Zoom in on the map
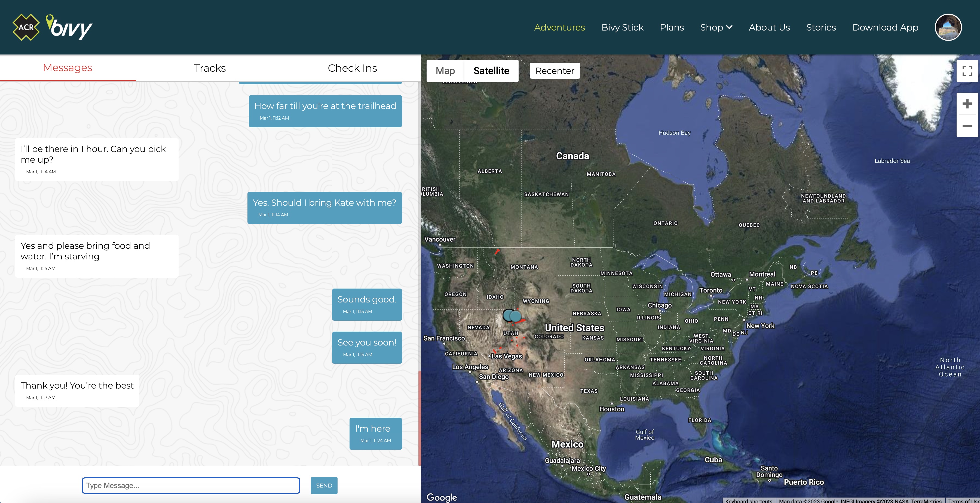 coord(967,104)
